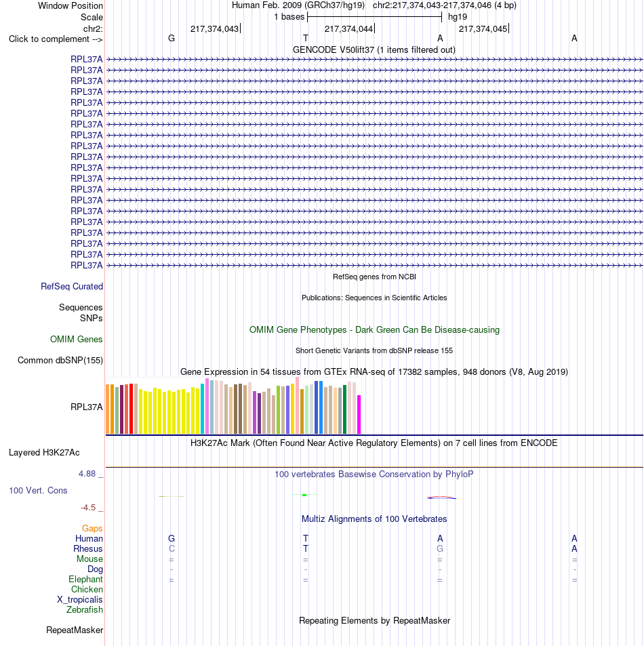644x646 pixels.
Task: Open the OMIM Genes track label
Action: [76, 339]
